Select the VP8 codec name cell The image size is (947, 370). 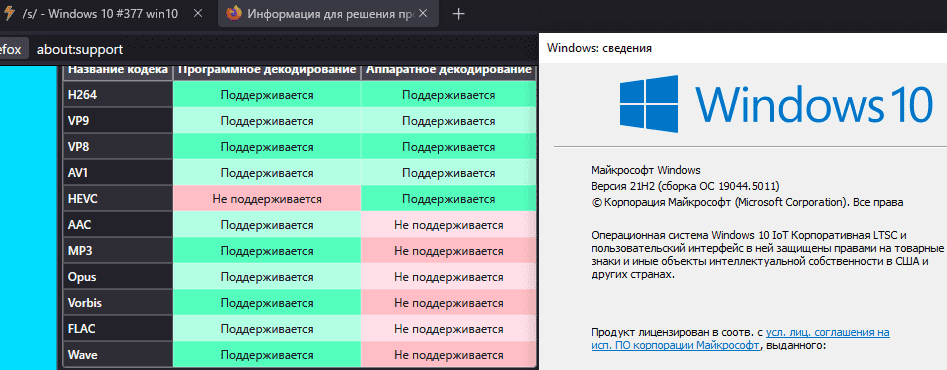click(118, 147)
